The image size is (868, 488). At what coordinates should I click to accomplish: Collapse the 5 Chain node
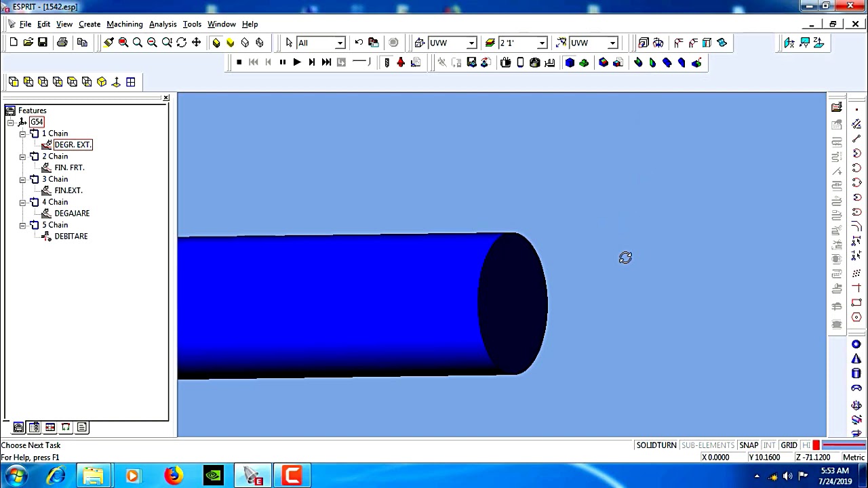coord(22,225)
